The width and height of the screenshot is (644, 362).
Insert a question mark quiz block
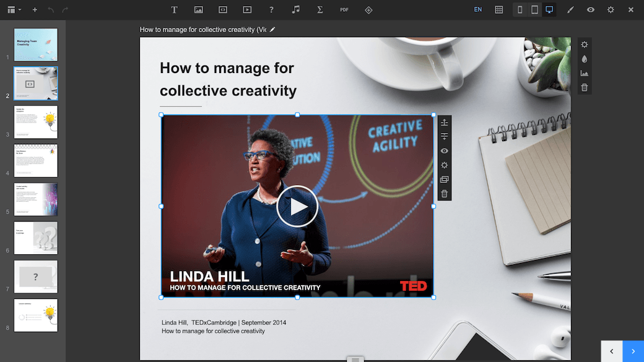coord(271,10)
